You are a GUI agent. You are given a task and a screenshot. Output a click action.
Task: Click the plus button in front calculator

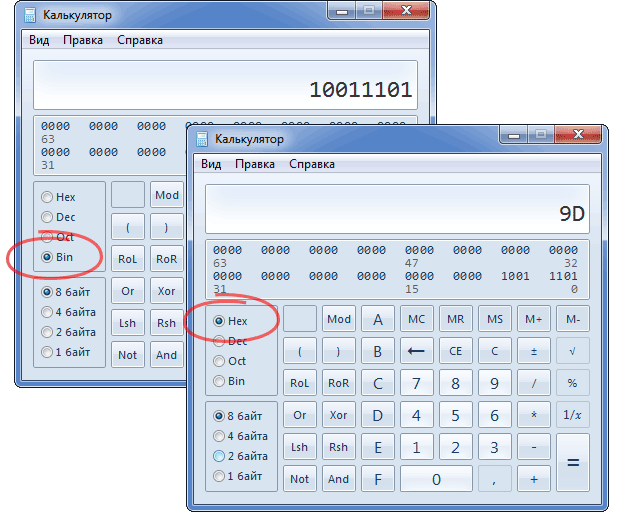pyautogui.click(x=534, y=479)
